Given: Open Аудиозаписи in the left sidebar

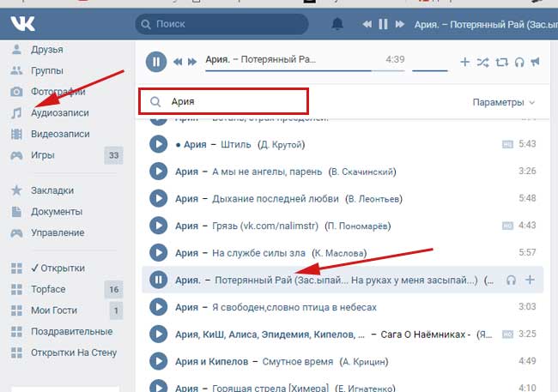Looking at the screenshot, I should (59, 113).
